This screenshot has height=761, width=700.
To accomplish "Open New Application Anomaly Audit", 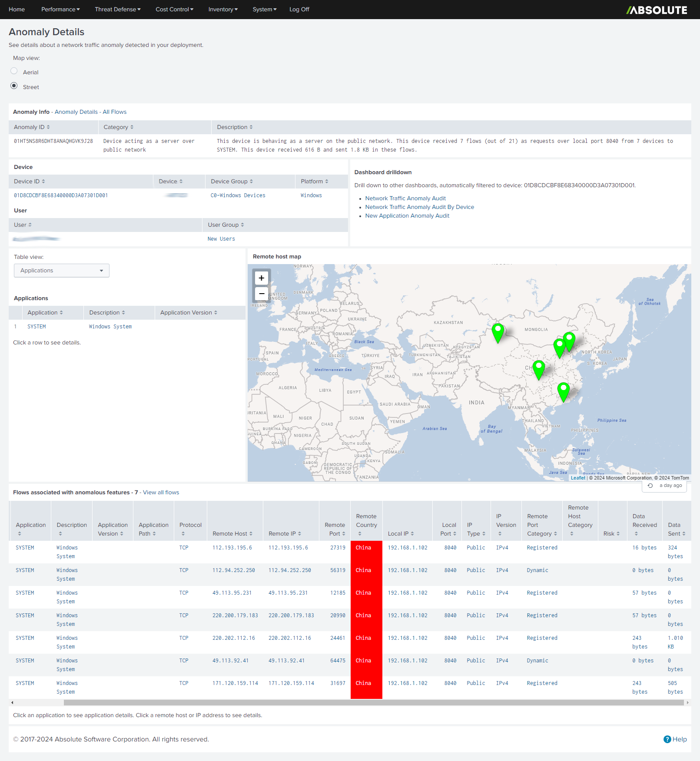I will pos(407,216).
